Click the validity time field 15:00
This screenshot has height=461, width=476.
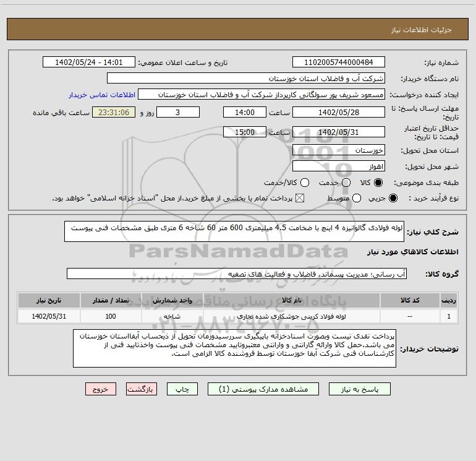(x=245, y=132)
